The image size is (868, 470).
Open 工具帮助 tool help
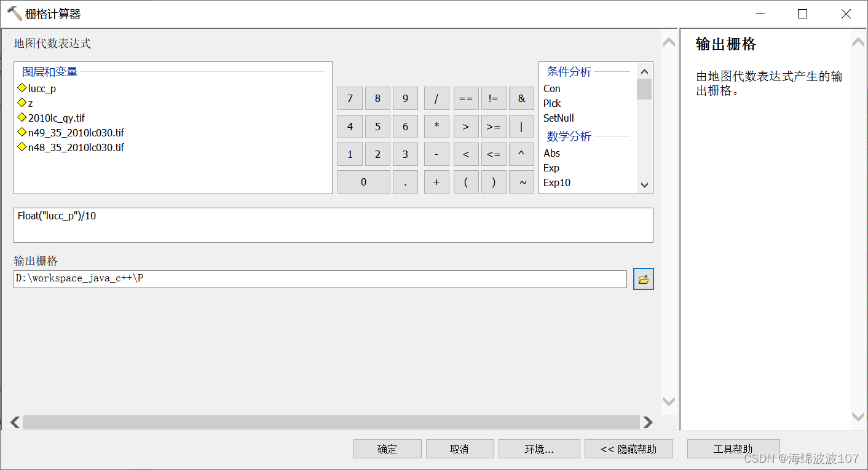click(733, 449)
